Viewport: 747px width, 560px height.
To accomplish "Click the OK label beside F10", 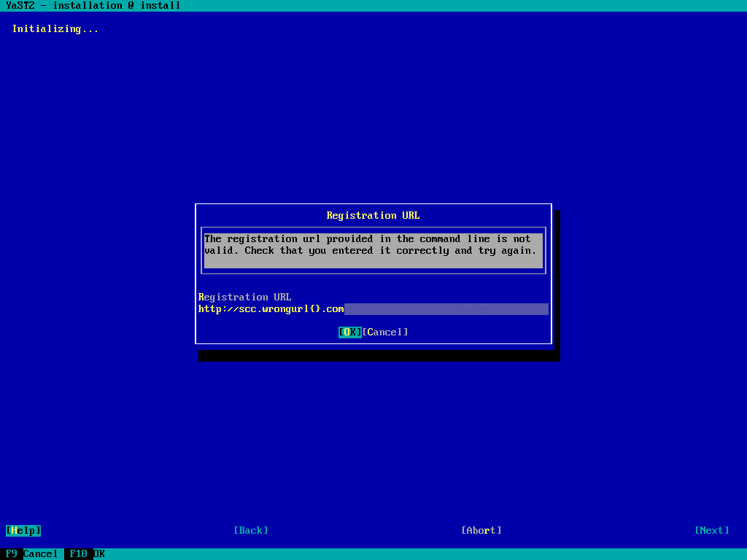I will (x=99, y=553).
